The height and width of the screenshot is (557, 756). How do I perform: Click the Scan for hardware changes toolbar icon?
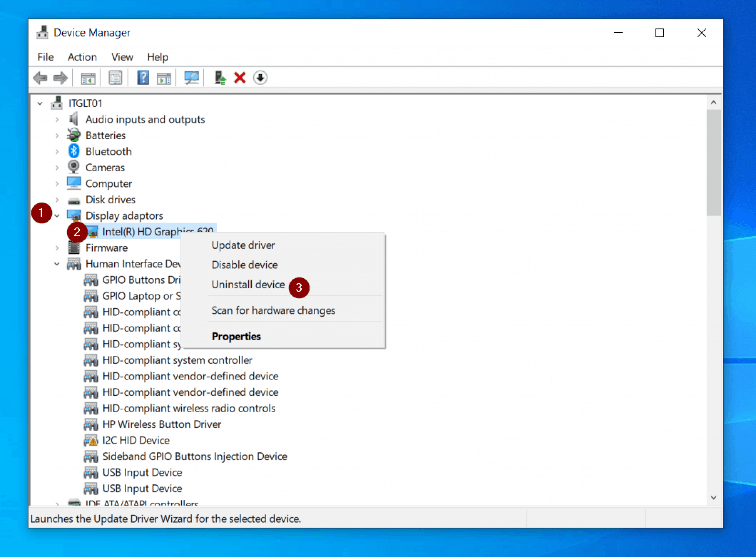coord(191,77)
